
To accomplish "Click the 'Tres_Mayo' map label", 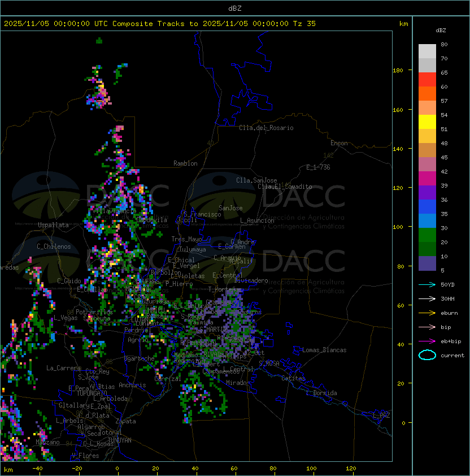I will click(186, 239).
